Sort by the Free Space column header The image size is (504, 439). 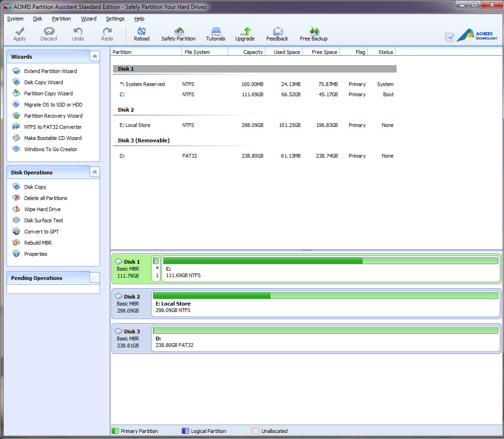click(324, 52)
